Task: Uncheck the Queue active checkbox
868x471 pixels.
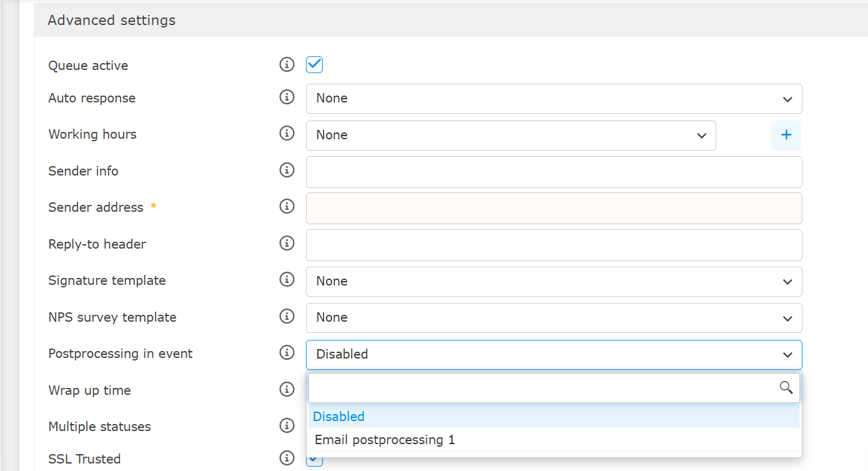Action: click(x=314, y=64)
